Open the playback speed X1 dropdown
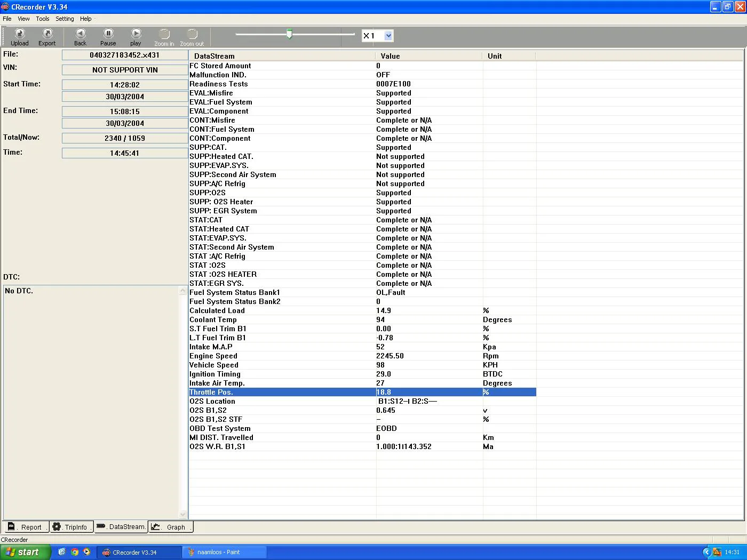The width and height of the screenshot is (747, 560). click(388, 36)
